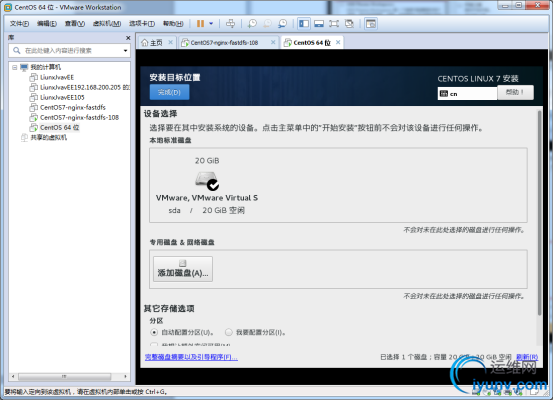This screenshot has width=553, height=401.
Task: Select CentOS7-nginx-fastdfs-108 in the library tree
Action: [x=79, y=117]
